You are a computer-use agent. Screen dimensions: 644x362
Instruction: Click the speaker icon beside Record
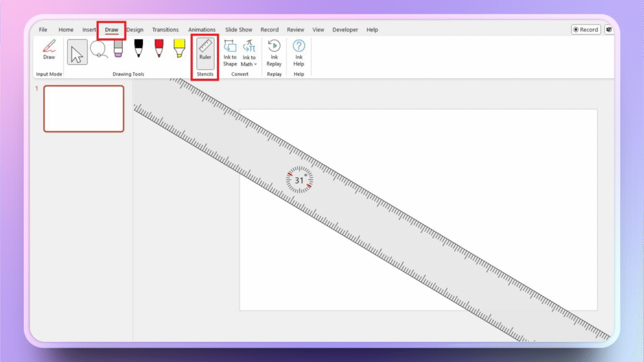[609, 29]
